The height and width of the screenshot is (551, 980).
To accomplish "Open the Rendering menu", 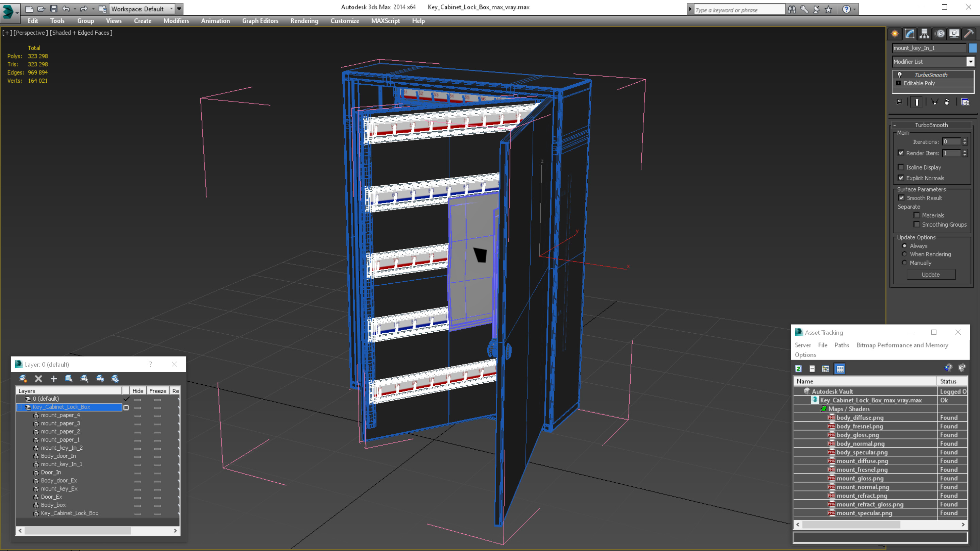I will (x=304, y=21).
